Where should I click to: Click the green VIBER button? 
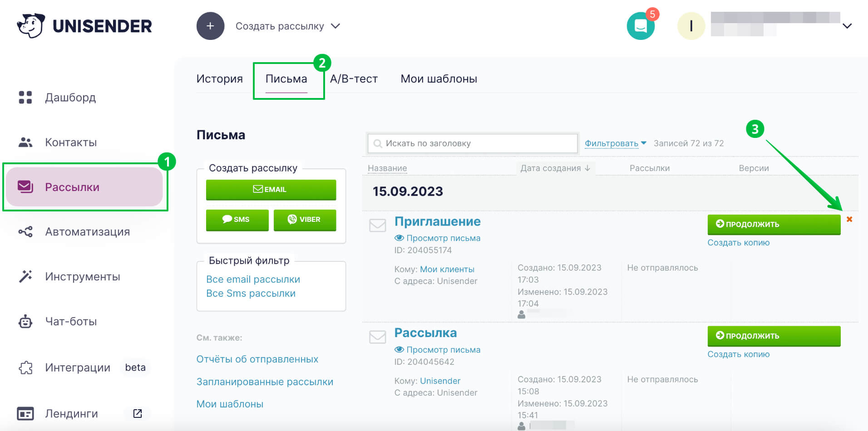coord(305,220)
